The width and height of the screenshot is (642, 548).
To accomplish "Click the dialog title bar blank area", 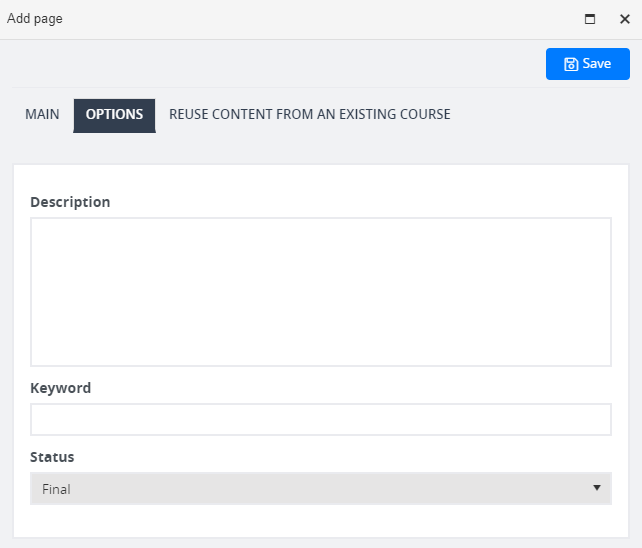I will tap(319, 19).
